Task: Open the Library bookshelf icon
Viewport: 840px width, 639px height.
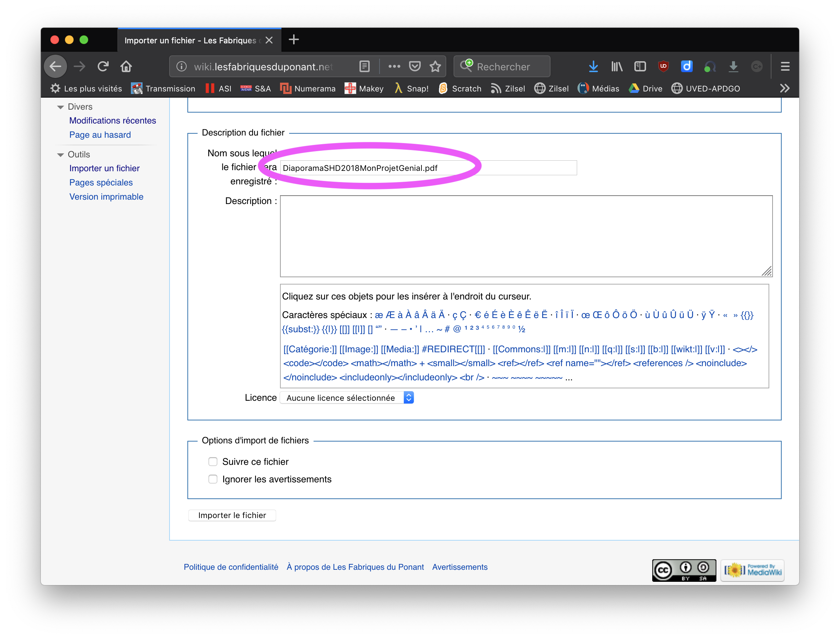Action: click(617, 67)
